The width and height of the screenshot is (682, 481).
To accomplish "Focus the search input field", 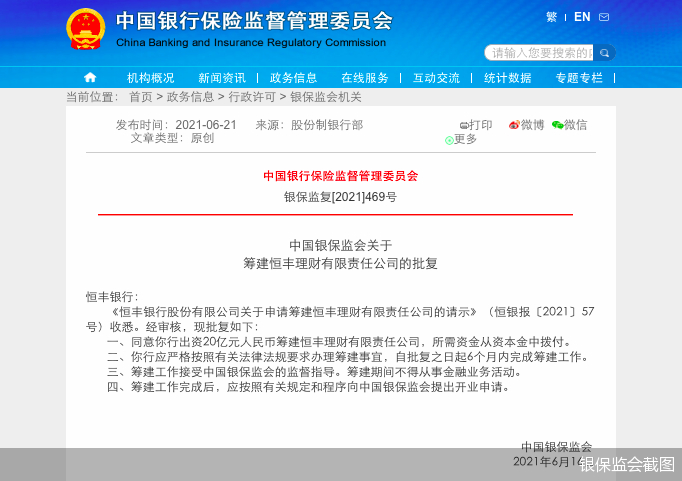I will click(539, 53).
